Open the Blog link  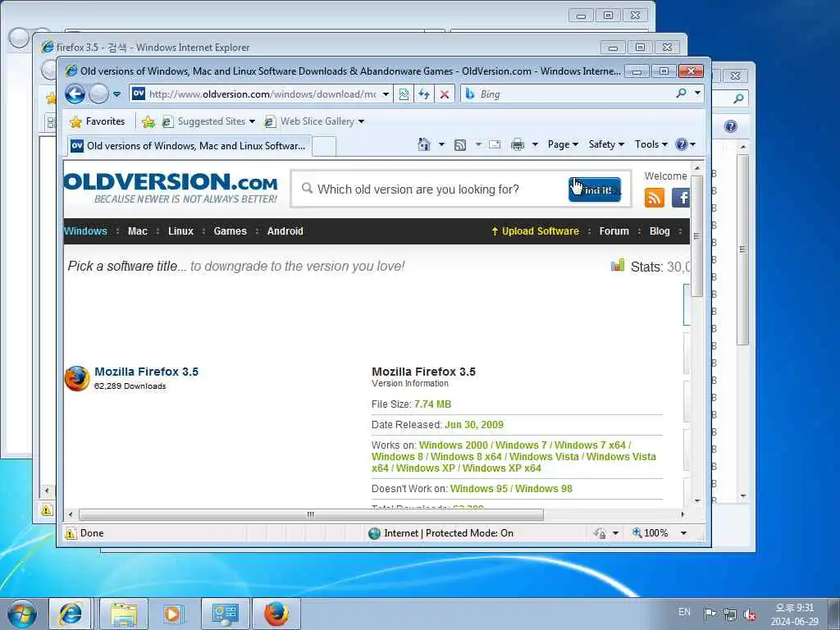point(660,231)
